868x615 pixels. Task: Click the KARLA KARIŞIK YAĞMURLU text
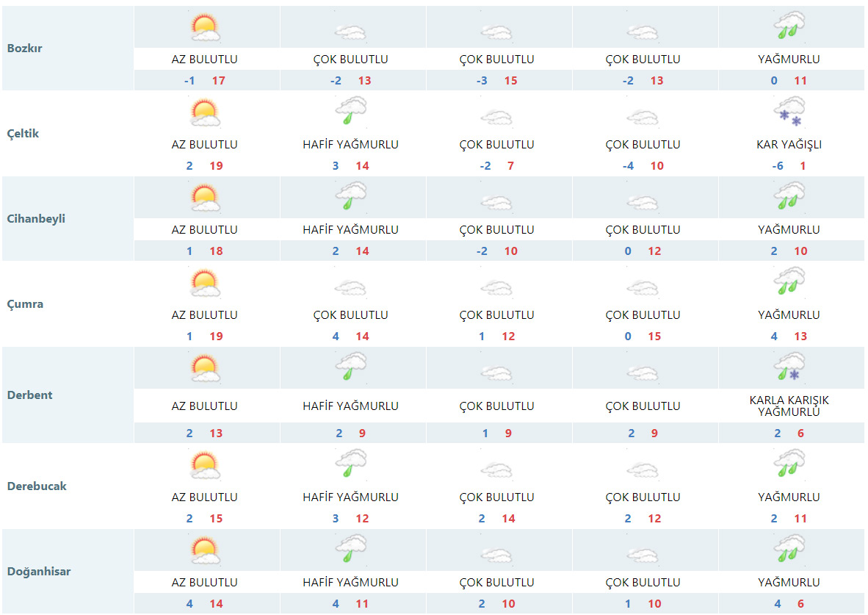coord(789,406)
